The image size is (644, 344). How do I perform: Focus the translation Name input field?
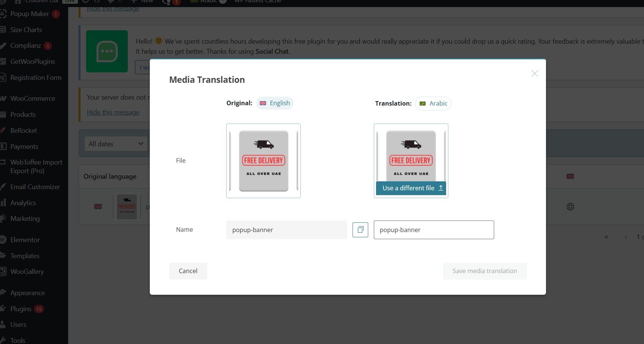(x=433, y=230)
